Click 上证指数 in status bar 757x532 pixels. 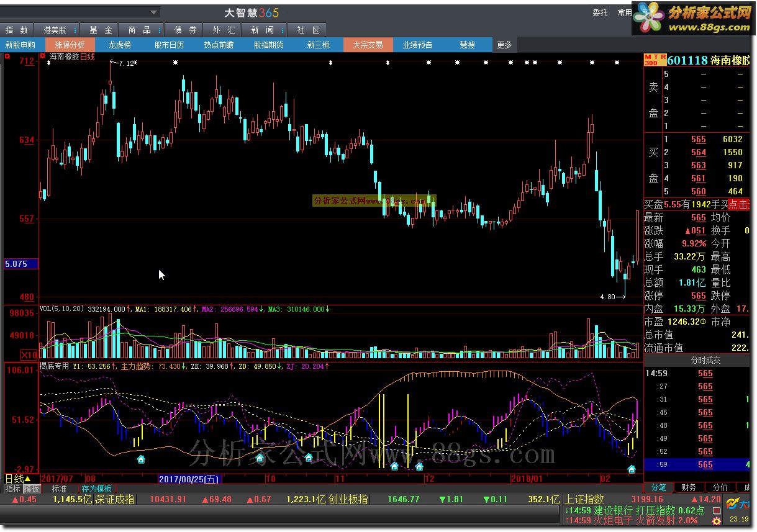(584, 499)
